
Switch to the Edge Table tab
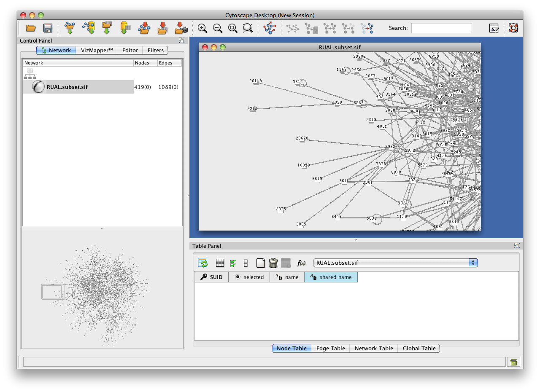(330, 348)
